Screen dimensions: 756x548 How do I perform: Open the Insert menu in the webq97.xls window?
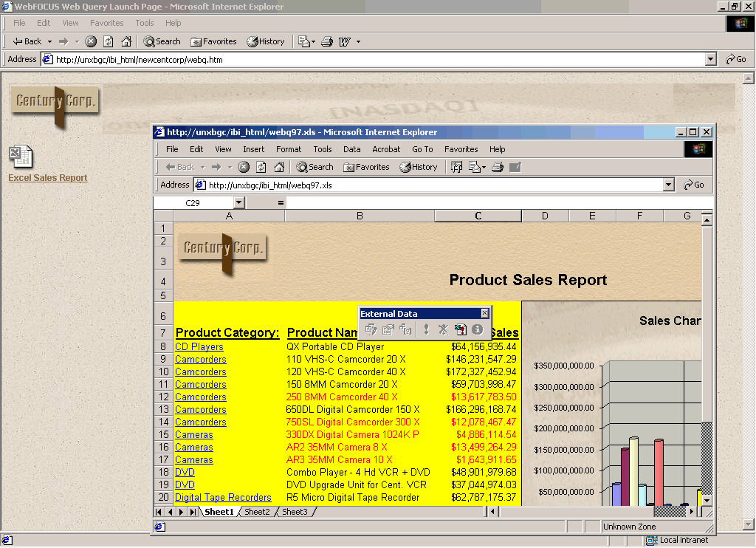click(254, 149)
